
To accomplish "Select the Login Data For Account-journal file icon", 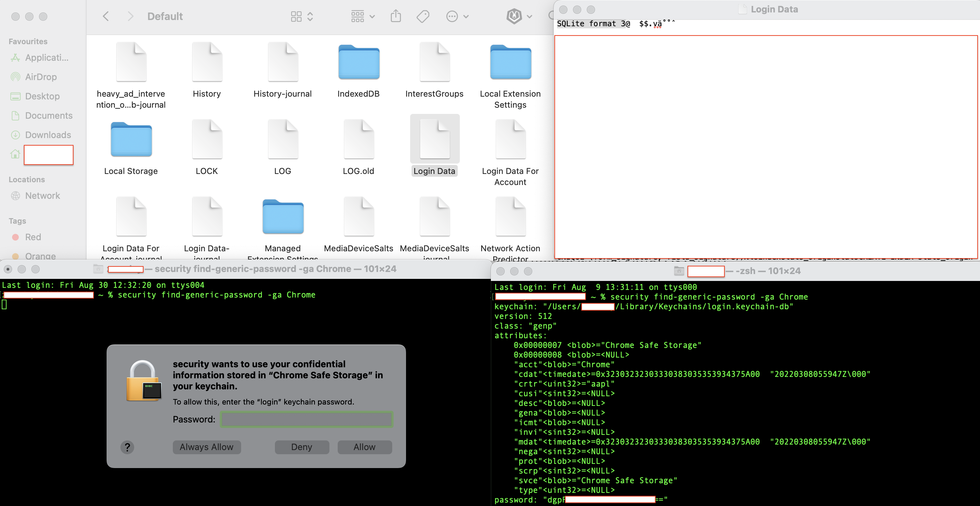I will point(131,216).
